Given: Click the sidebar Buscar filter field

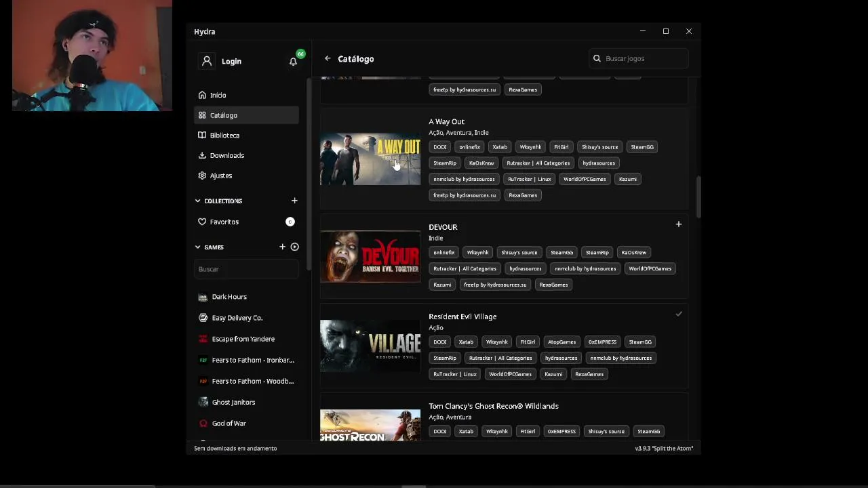Looking at the screenshot, I should tap(246, 269).
